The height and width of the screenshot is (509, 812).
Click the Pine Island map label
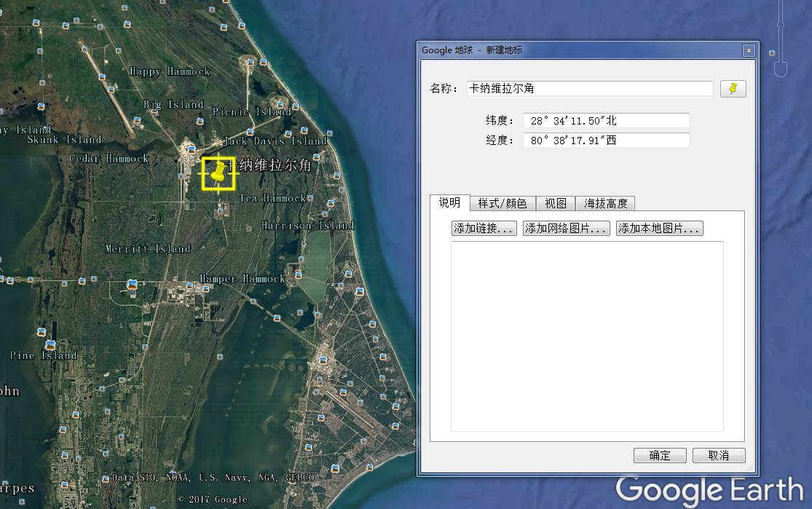pos(44,355)
